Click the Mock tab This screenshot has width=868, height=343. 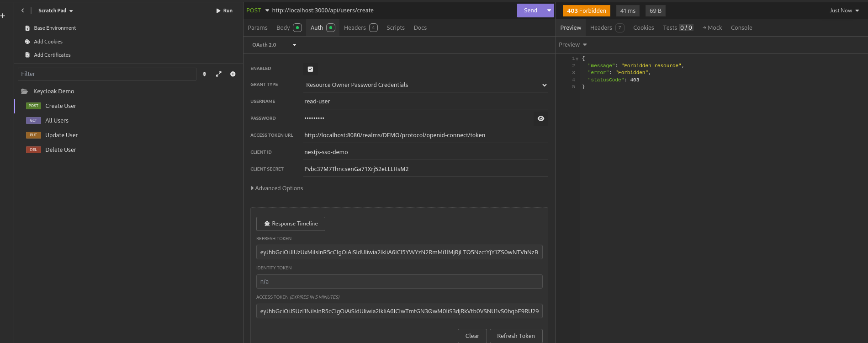[x=712, y=28]
